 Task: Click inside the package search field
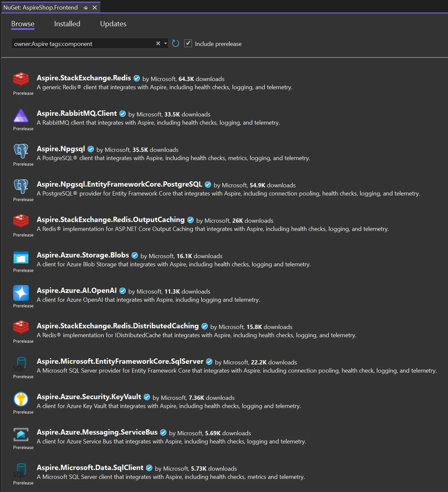point(82,43)
